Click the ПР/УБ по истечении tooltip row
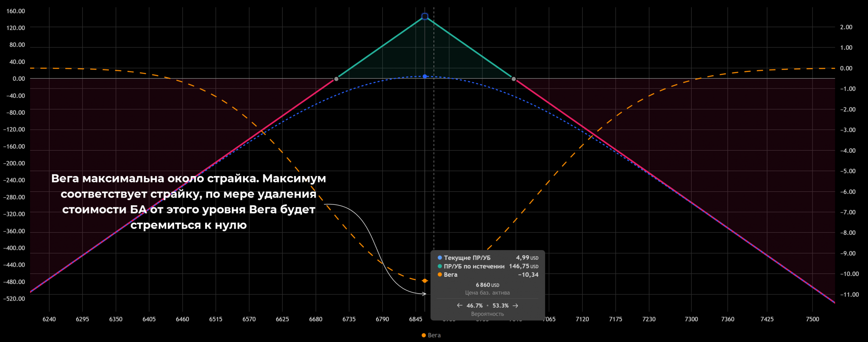 click(474, 266)
